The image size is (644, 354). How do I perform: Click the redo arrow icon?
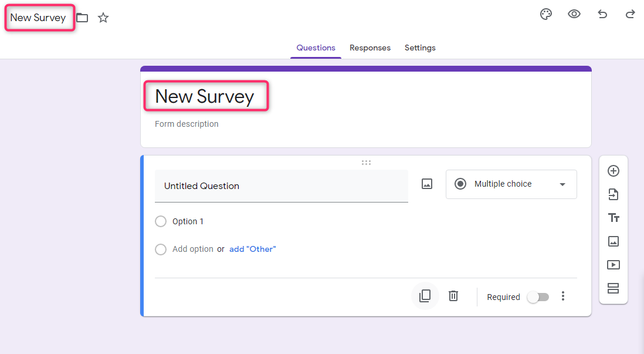(x=630, y=15)
